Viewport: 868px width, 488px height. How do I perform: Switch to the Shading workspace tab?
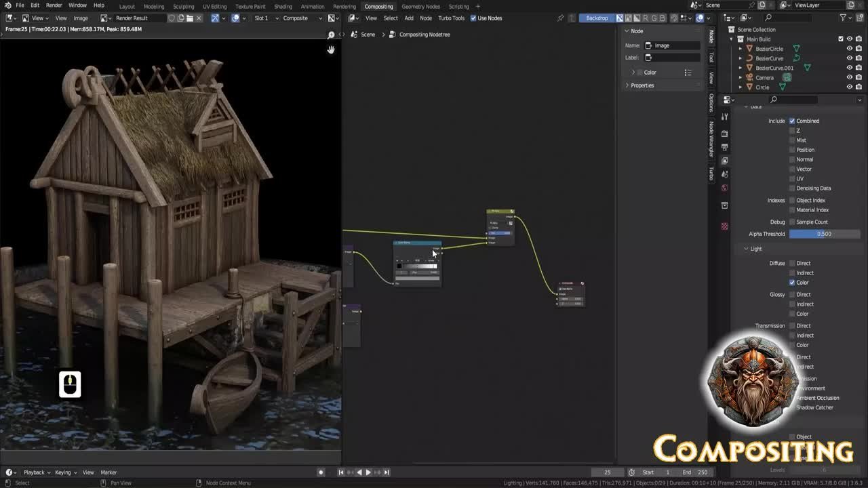tap(283, 7)
